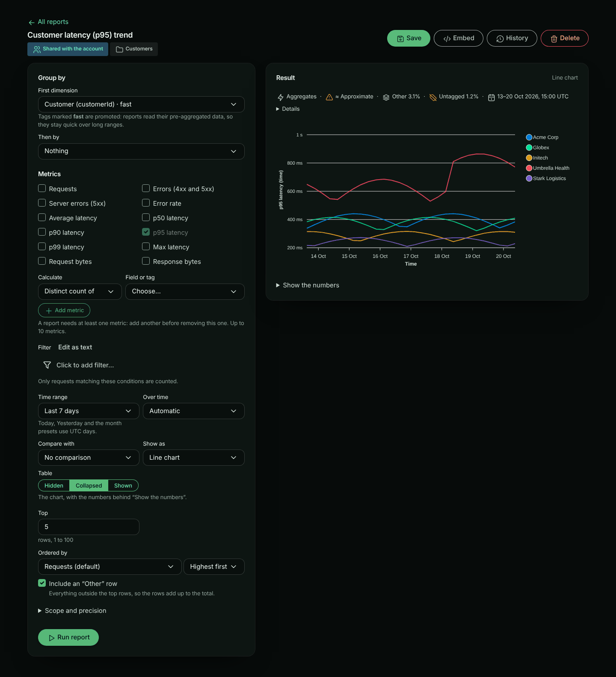
Task: Click the trash icon on Delete
Action: click(x=554, y=38)
